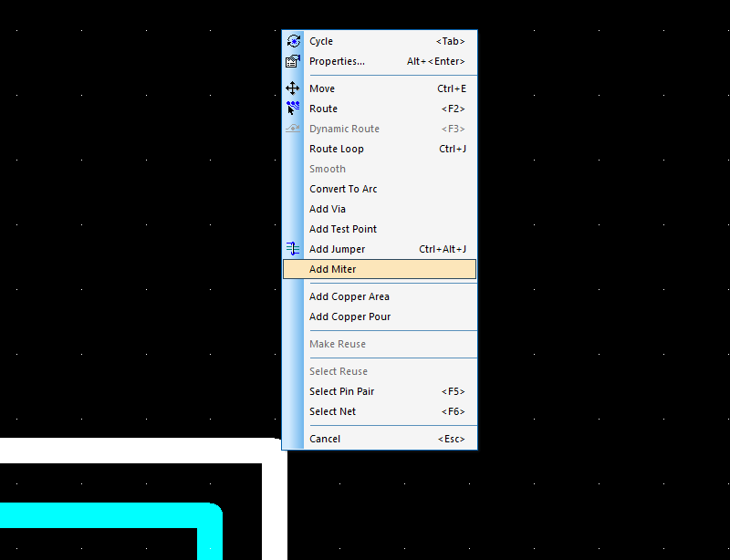
Task: Click the disabled Smooth entry
Action: tap(328, 169)
